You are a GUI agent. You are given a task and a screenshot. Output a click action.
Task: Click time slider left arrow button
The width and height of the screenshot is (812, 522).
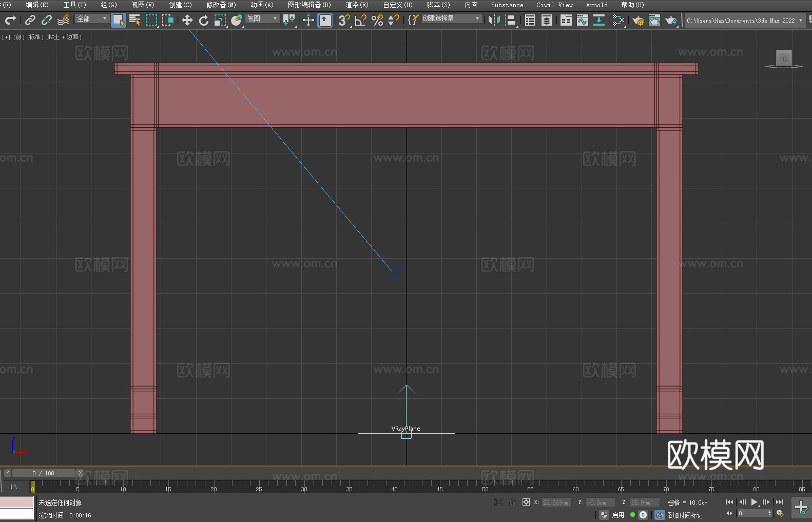pyautogui.click(x=8, y=473)
